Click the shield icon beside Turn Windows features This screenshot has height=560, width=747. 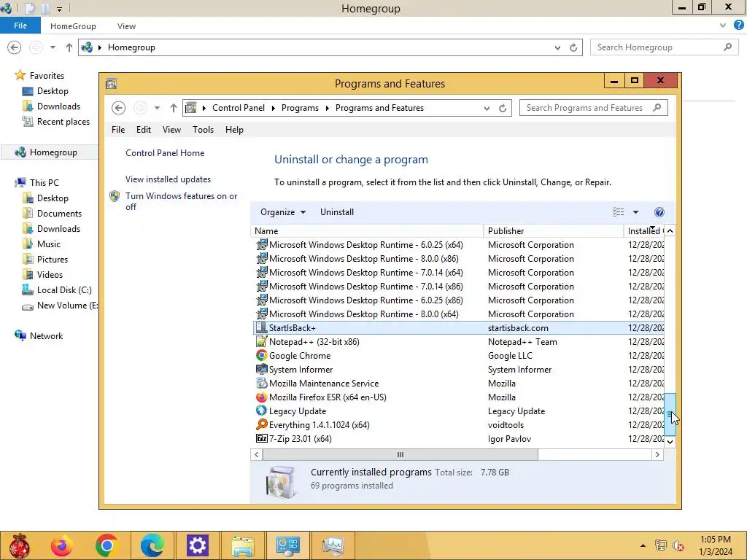tap(115, 196)
